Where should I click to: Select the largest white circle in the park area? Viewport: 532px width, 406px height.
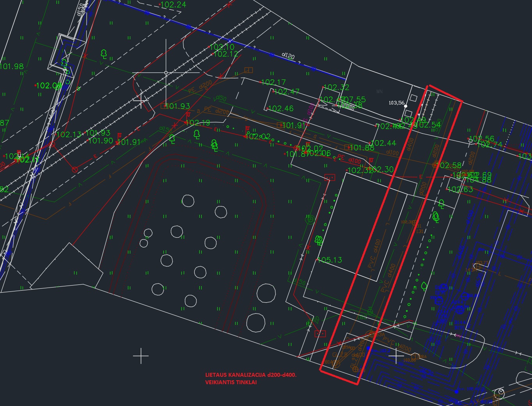[x=266, y=293]
